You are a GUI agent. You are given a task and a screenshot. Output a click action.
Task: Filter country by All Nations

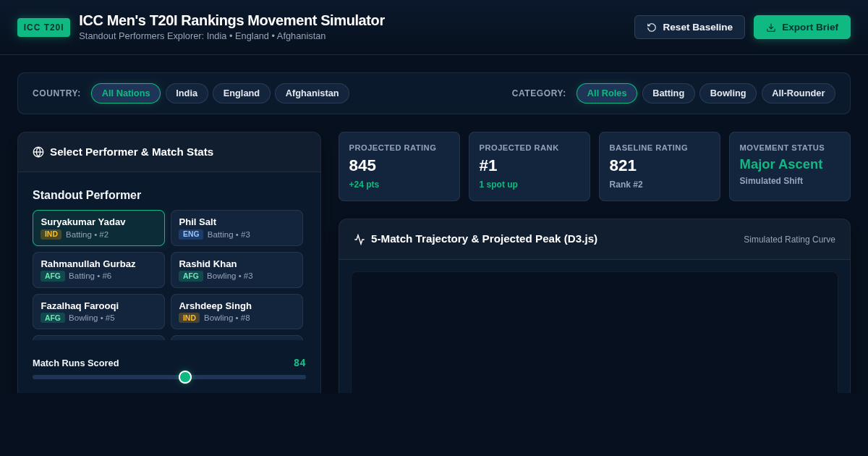pyautogui.click(x=126, y=93)
